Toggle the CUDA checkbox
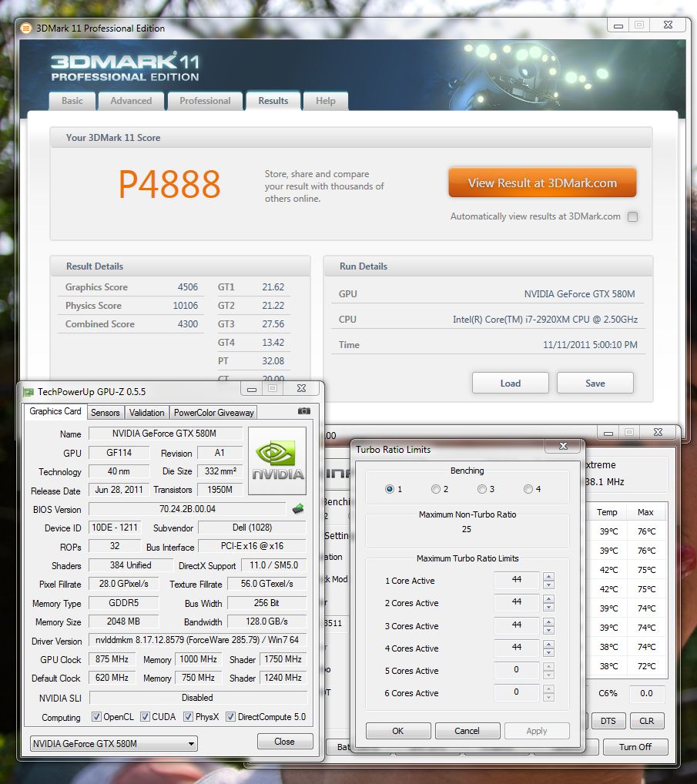 (145, 716)
